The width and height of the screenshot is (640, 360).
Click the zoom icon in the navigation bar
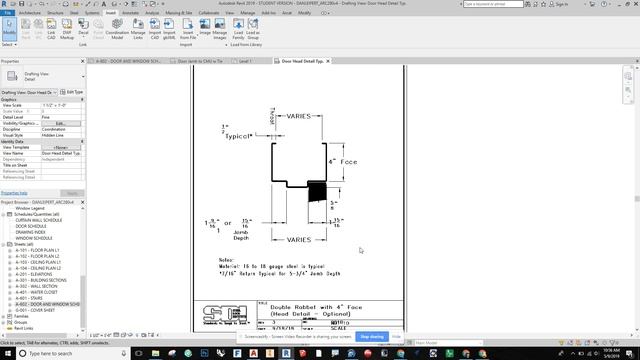coord(628,90)
